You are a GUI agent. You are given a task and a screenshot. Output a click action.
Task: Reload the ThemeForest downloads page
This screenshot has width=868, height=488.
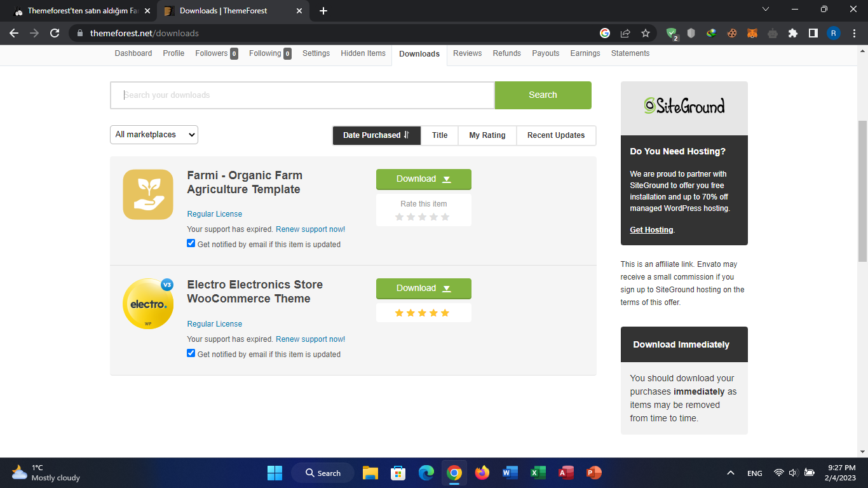pyautogui.click(x=55, y=33)
